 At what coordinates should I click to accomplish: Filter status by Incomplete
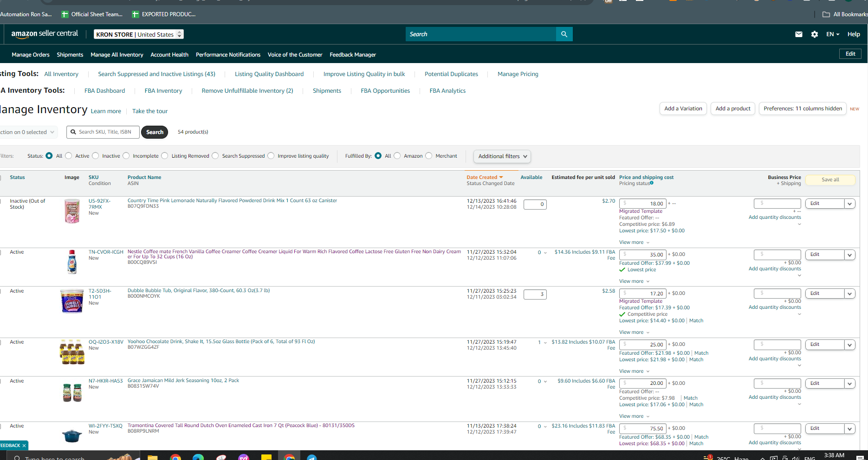tap(126, 156)
